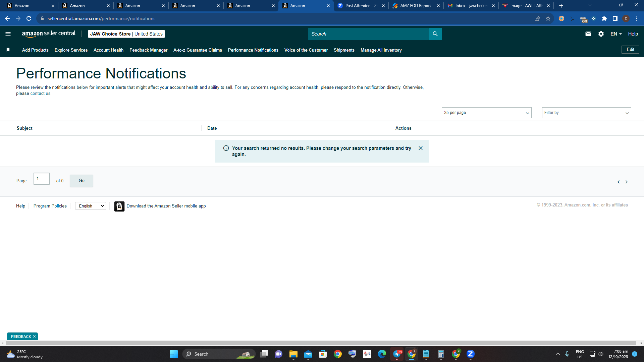Share this page icon in address bar
This screenshot has width=644, height=362.
click(x=537, y=18)
